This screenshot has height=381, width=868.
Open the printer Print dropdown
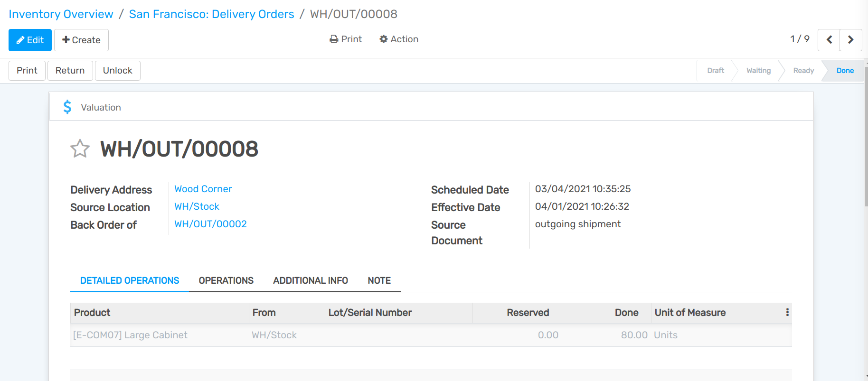tap(346, 39)
